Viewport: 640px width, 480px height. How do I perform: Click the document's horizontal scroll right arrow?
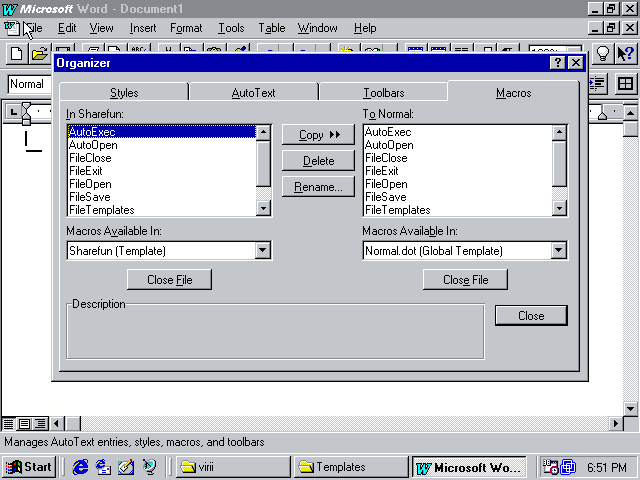616,424
